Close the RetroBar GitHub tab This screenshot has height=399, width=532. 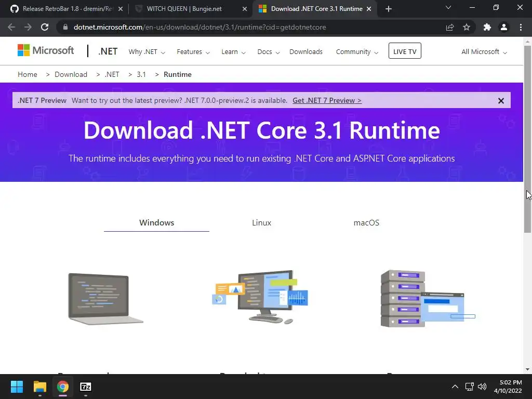[x=121, y=9]
